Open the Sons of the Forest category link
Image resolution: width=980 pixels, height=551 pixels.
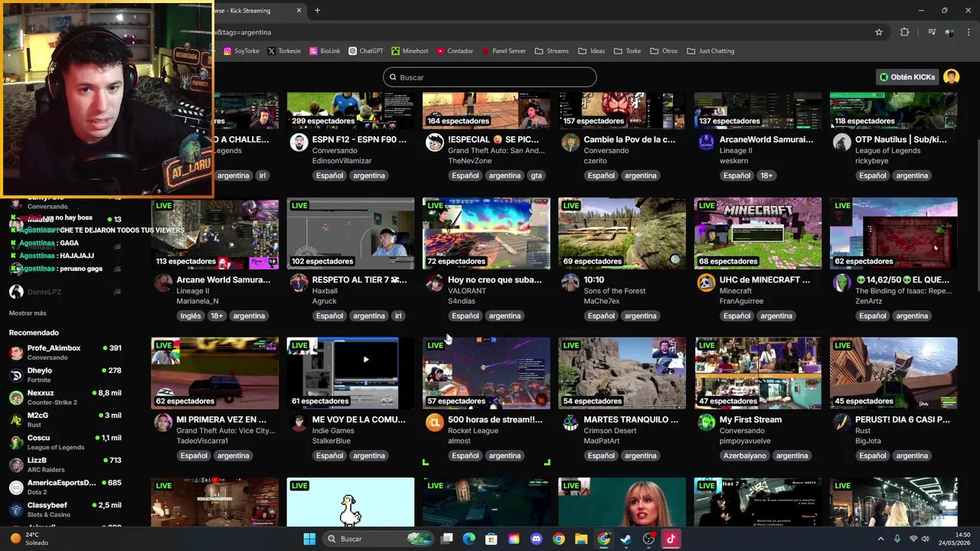pyautogui.click(x=615, y=291)
